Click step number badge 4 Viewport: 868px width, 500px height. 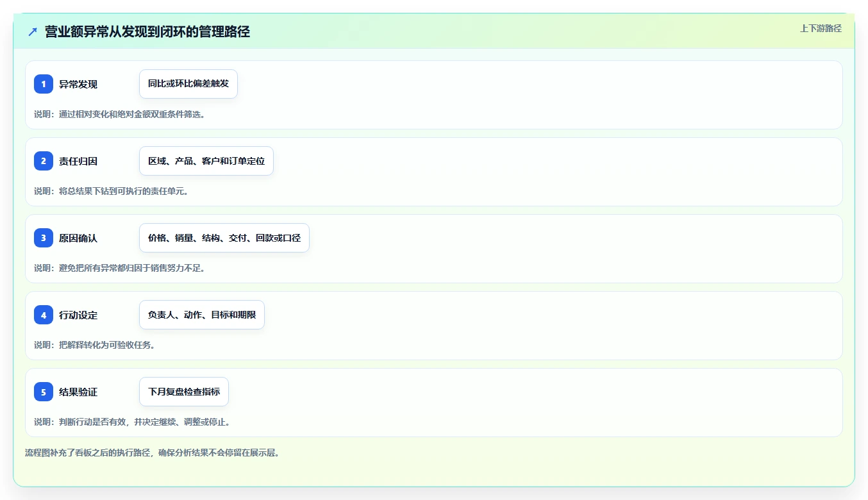[x=44, y=315]
